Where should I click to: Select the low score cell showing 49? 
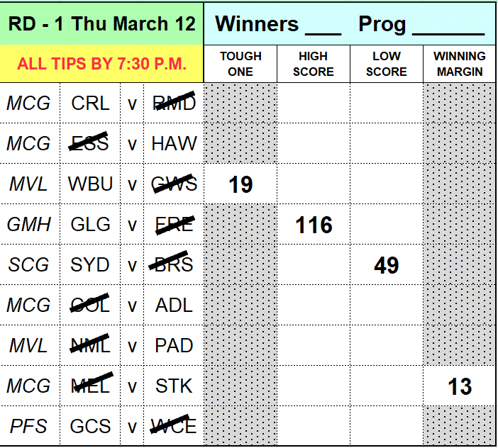tap(387, 265)
